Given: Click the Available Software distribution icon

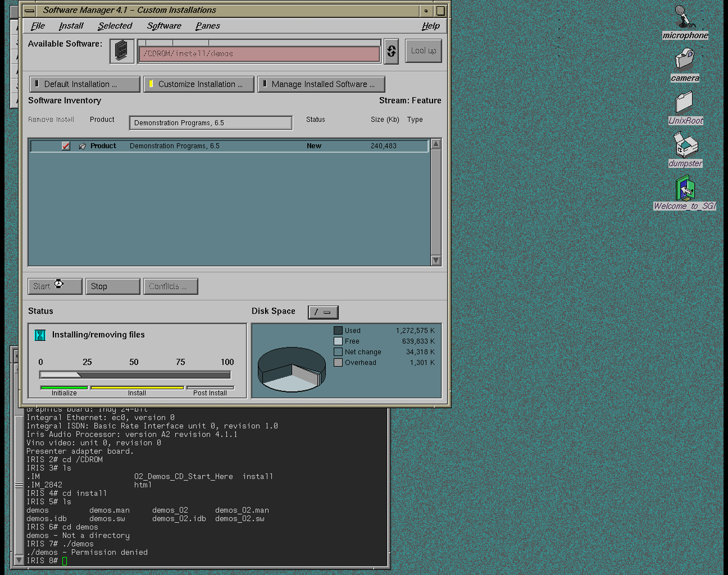Looking at the screenshot, I should pos(121,52).
